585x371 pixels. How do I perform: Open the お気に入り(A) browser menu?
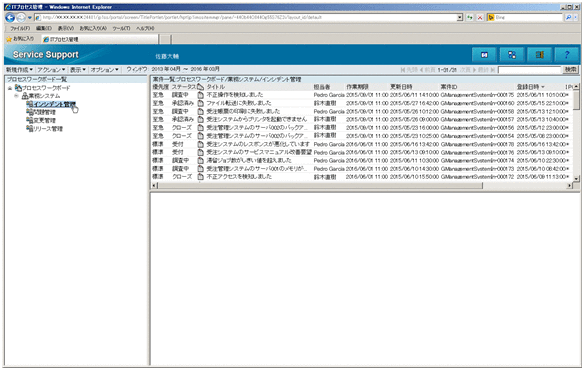(93, 28)
